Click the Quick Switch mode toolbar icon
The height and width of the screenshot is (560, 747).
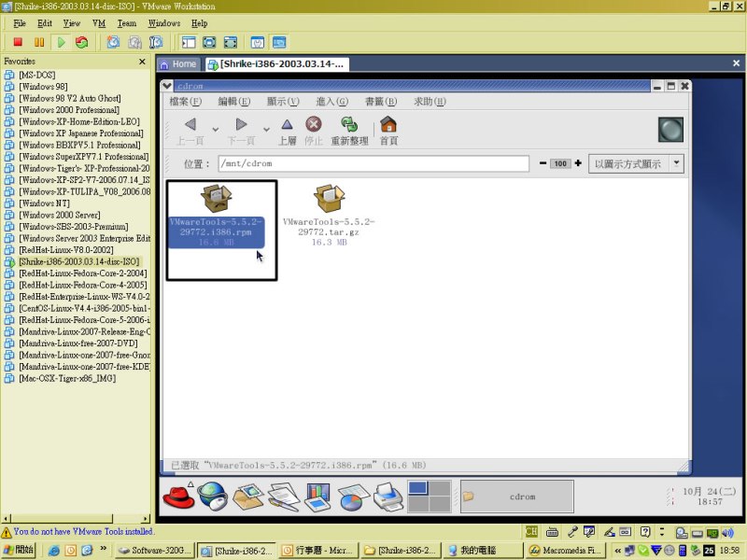tap(230, 42)
